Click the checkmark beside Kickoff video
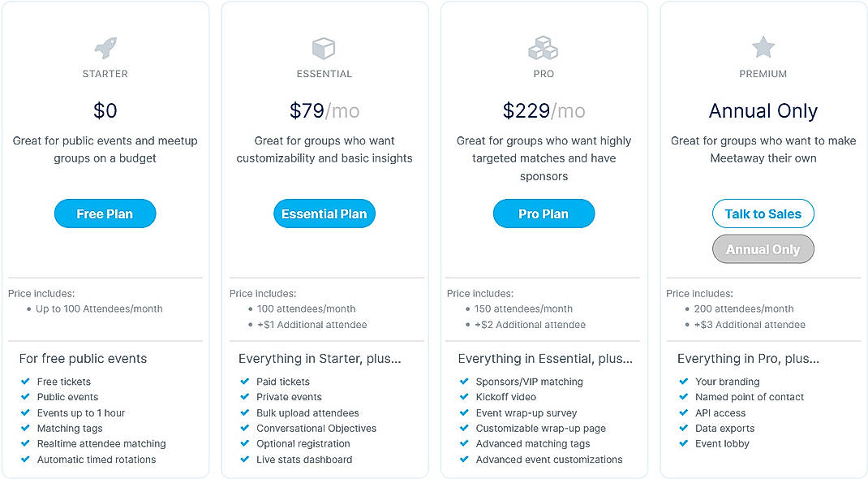Image resolution: width=868 pixels, height=479 pixels. (464, 397)
